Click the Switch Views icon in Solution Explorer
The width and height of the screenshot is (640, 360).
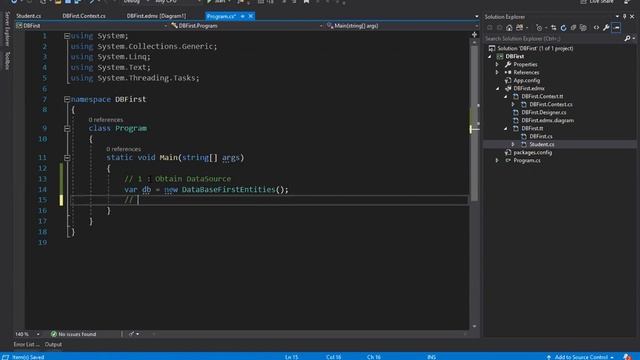(x=520, y=28)
